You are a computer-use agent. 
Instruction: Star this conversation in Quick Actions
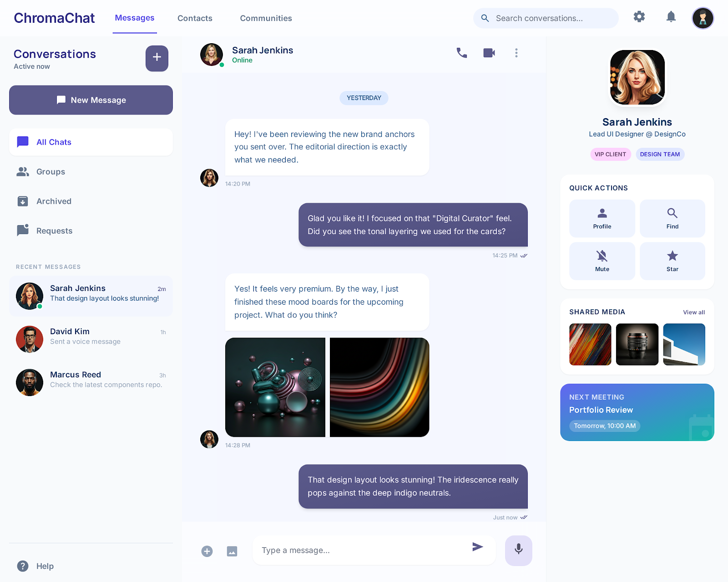click(672, 261)
